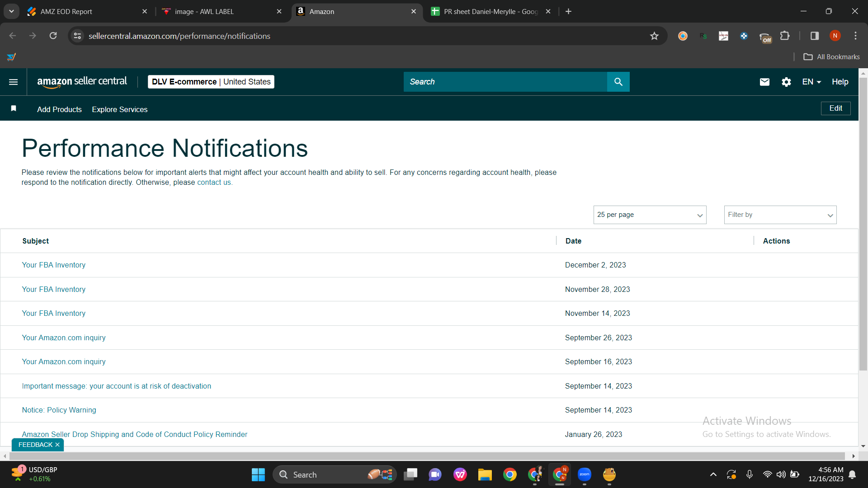Open the clock showing 4:56 AM
The width and height of the screenshot is (868, 488).
(826, 474)
